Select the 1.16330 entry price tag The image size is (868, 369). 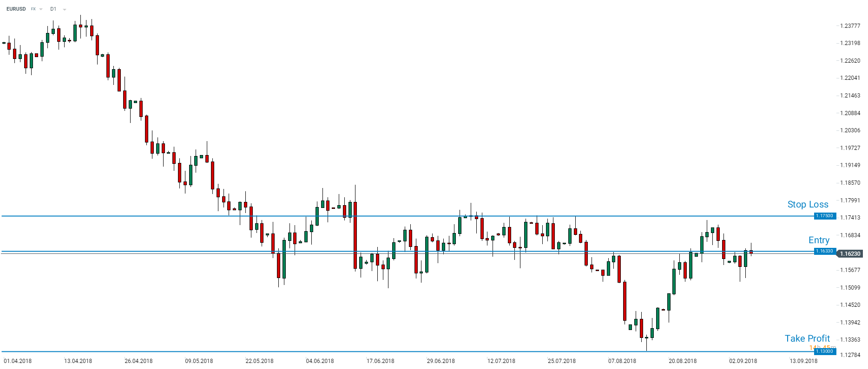(x=825, y=251)
